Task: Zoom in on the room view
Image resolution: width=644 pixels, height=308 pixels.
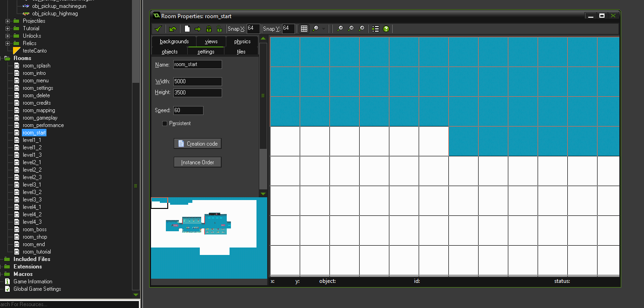Action: pyautogui.click(x=361, y=29)
